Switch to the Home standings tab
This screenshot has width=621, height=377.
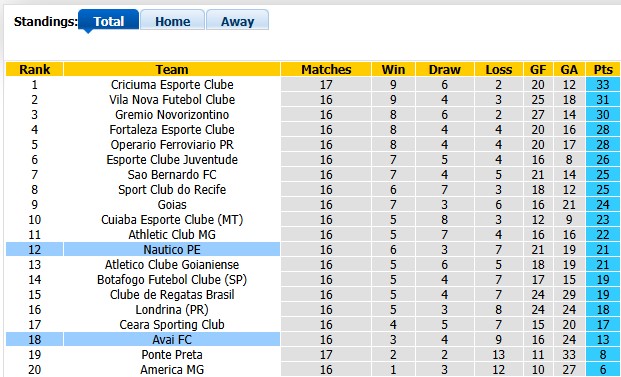(x=172, y=21)
